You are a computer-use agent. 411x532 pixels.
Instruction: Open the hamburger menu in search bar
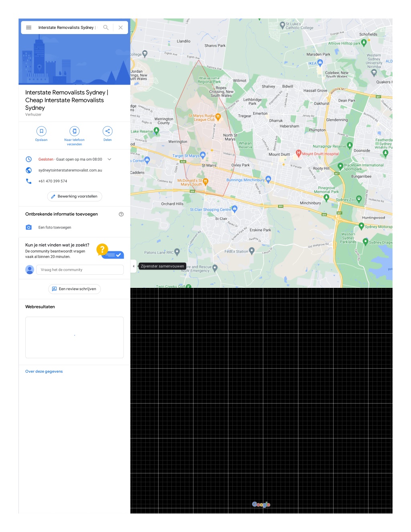[29, 28]
